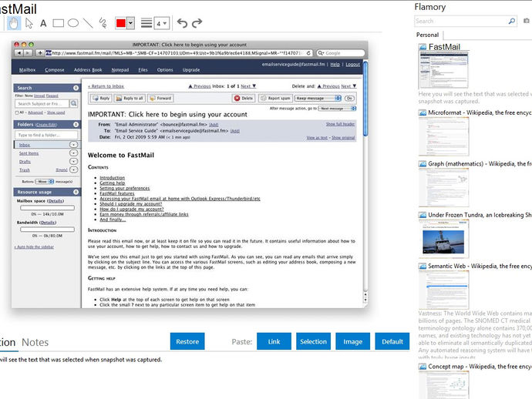532x399 pixels.
Task: Click the camera capture icon
Action: coord(527,21)
